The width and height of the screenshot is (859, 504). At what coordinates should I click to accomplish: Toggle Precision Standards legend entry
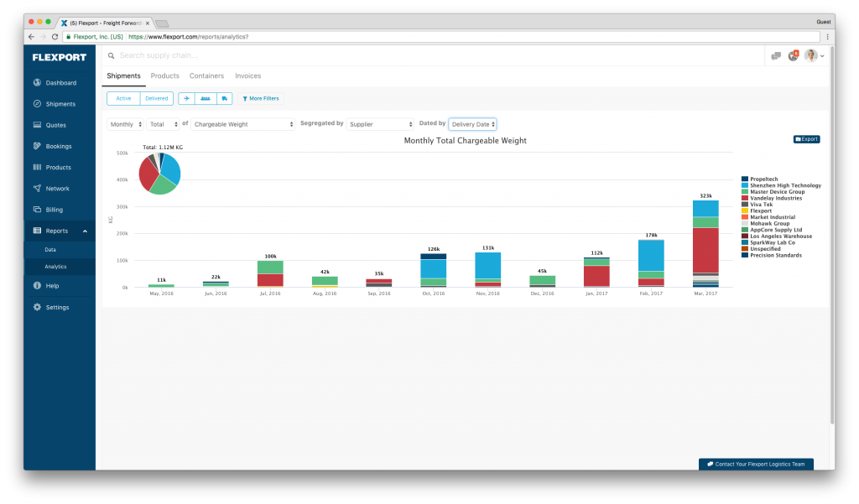[x=772, y=255]
